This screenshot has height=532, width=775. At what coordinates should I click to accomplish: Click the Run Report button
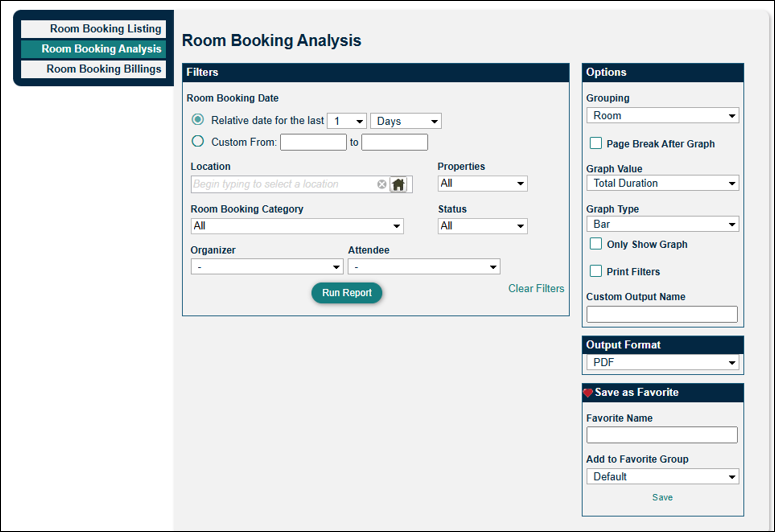tap(346, 293)
